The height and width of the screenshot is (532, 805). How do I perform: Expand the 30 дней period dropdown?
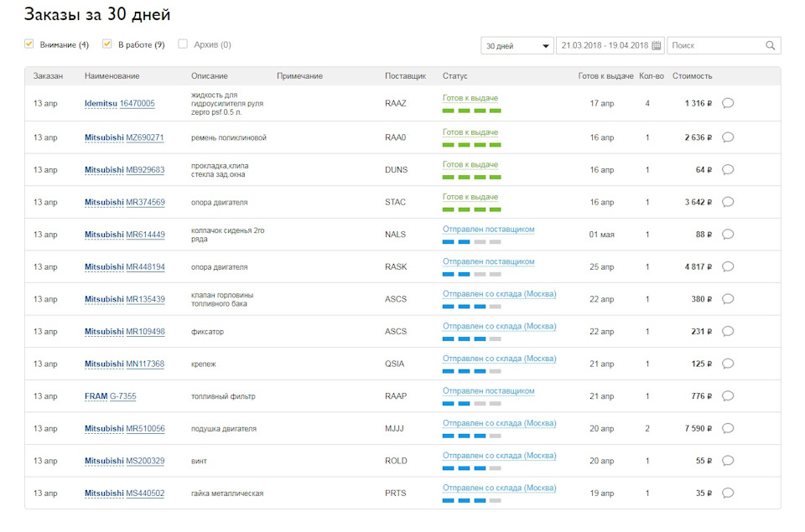click(517, 45)
